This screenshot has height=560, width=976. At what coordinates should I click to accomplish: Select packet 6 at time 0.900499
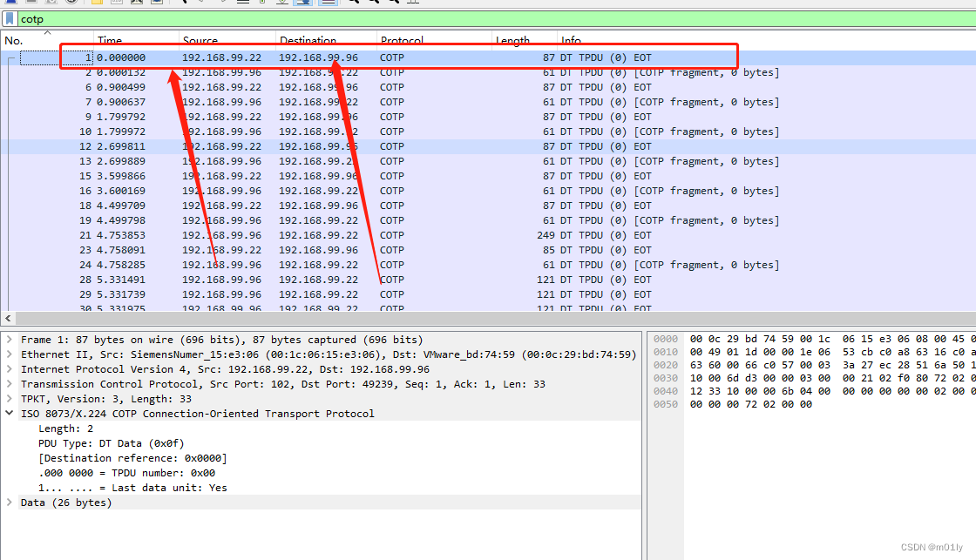[488, 87]
